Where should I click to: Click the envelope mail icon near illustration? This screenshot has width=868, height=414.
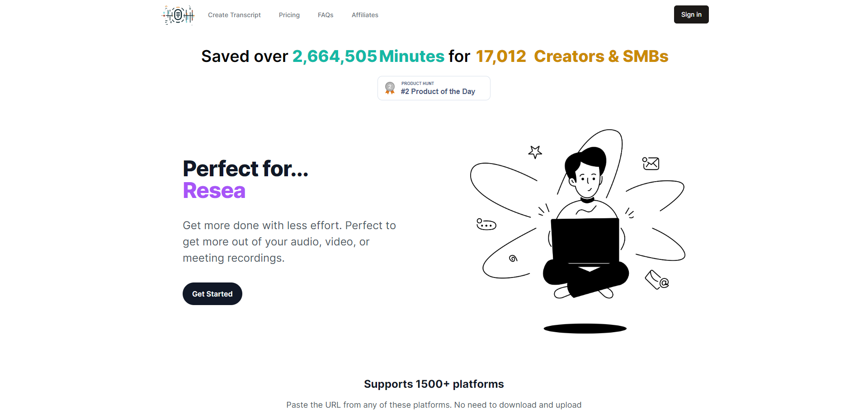651,163
